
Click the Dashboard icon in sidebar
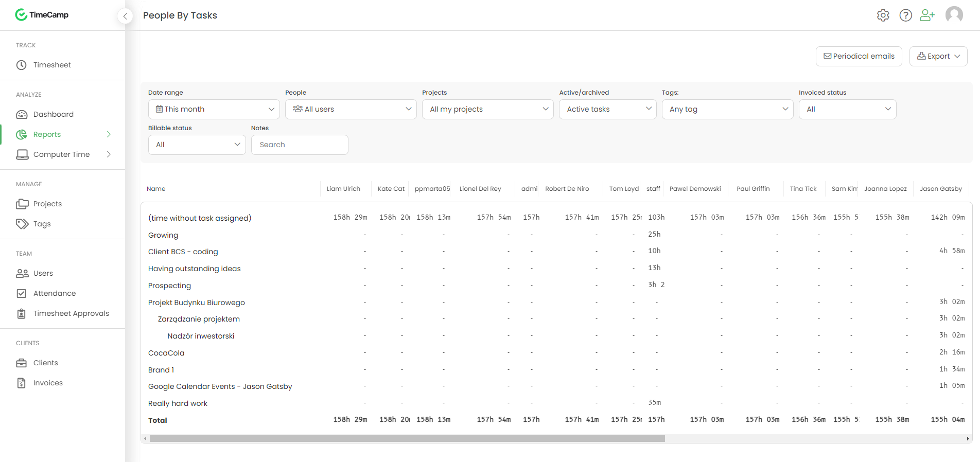tap(22, 114)
